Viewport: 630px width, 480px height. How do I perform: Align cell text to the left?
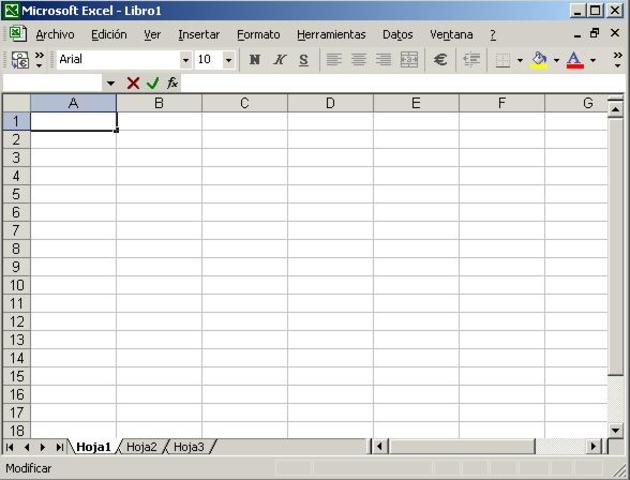[333, 60]
